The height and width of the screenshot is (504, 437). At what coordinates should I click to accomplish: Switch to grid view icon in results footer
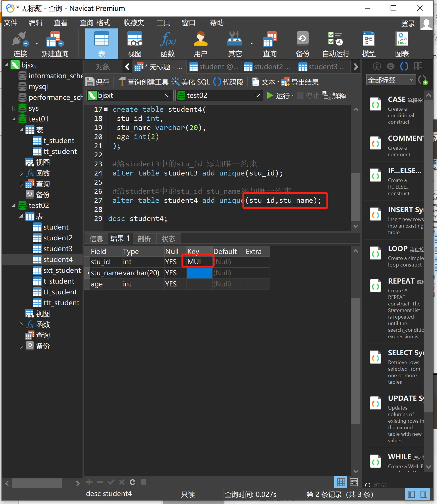[341, 482]
